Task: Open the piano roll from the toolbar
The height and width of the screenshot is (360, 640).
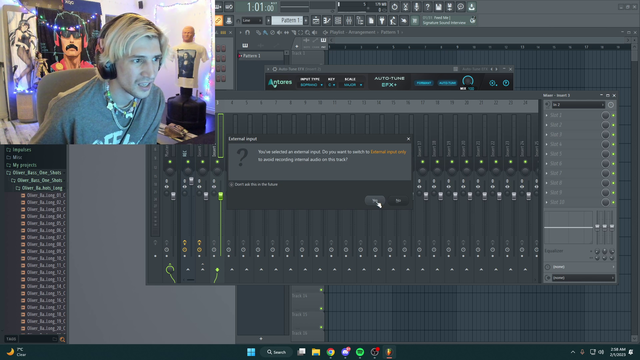Action: pos(327,20)
